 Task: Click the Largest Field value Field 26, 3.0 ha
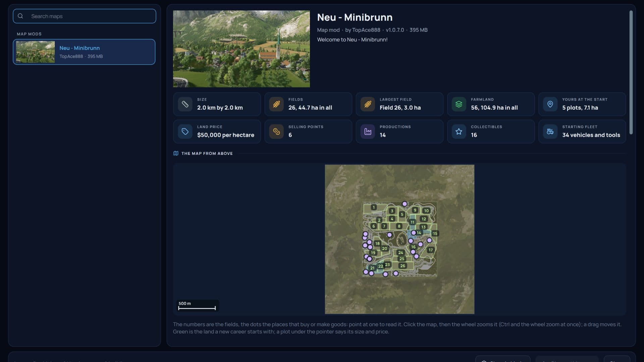[400, 108]
